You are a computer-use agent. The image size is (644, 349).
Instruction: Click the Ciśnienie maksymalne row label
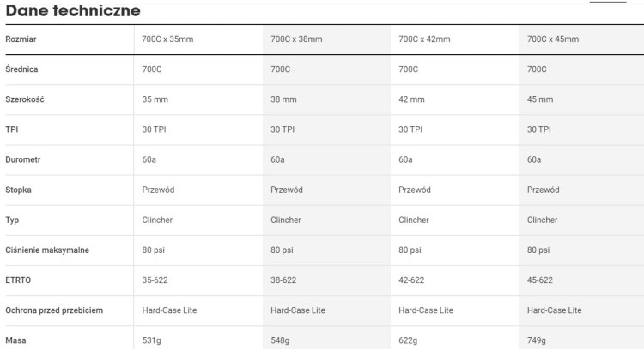click(47, 250)
